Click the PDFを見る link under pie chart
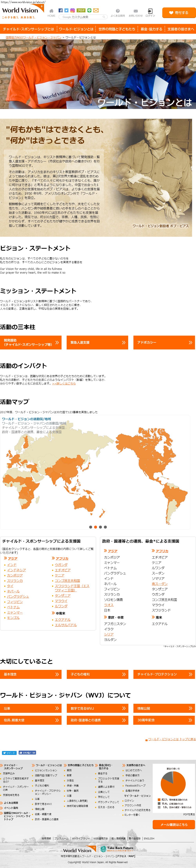Image resolution: width=196 pixels, height=868 pixels. click(x=189, y=814)
